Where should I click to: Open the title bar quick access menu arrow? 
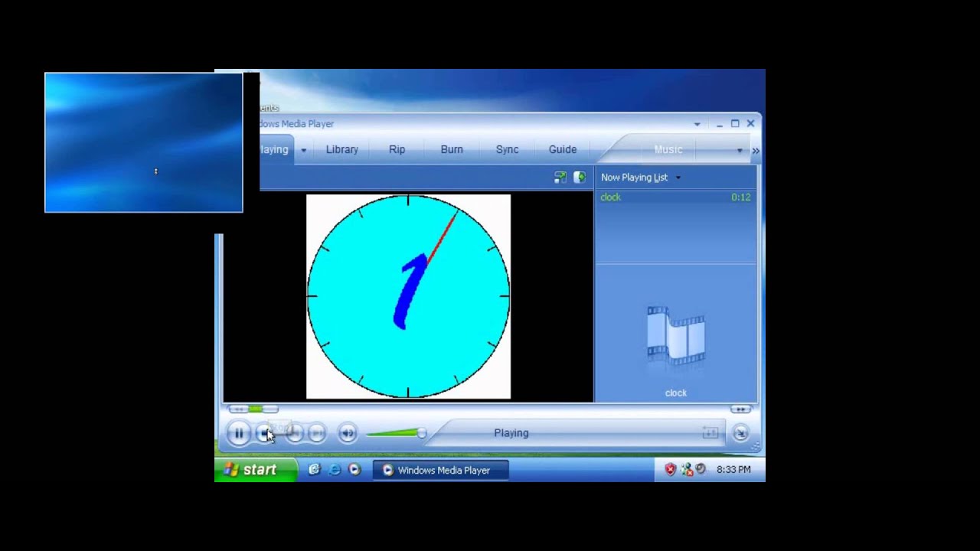pos(697,124)
